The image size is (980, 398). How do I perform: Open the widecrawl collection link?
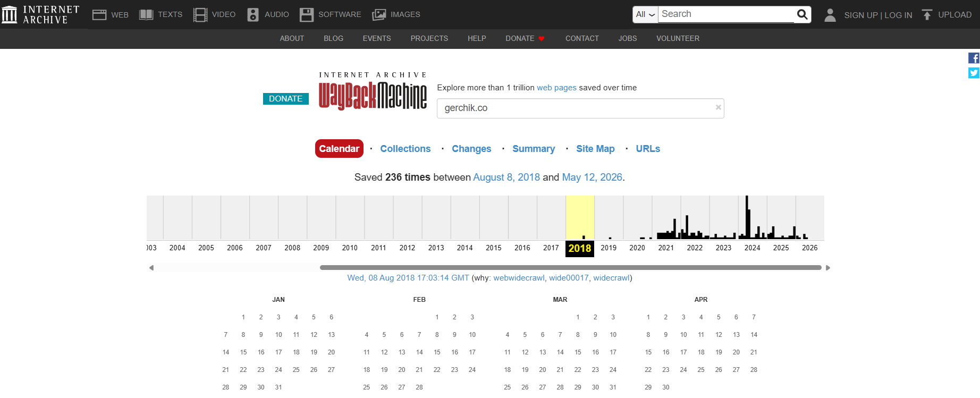tap(611, 278)
